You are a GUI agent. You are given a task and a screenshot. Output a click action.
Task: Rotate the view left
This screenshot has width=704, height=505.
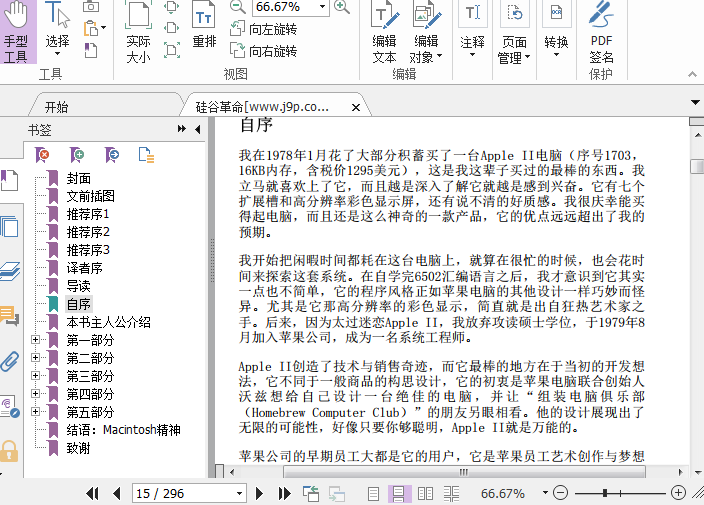(x=263, y=29)
